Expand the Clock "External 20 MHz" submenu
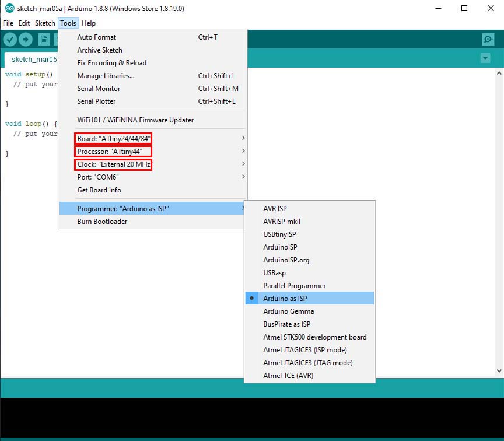Screen dimensions: 504x441 point(153,164)
